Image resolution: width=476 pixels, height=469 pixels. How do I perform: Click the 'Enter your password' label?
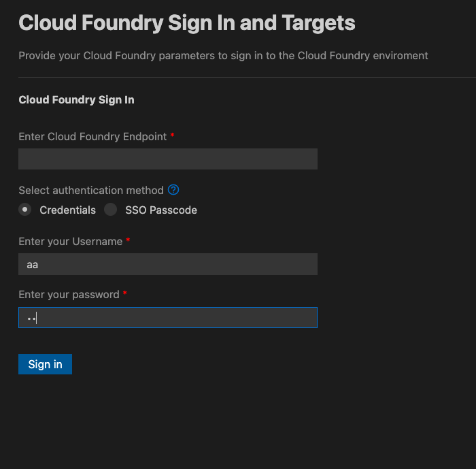[x=69, y=295]
